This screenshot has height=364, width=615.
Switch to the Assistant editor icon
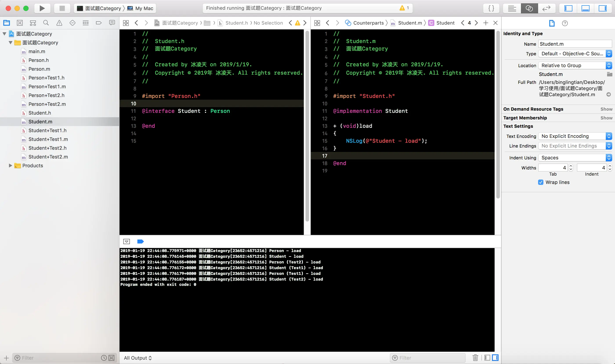(529, 8)
